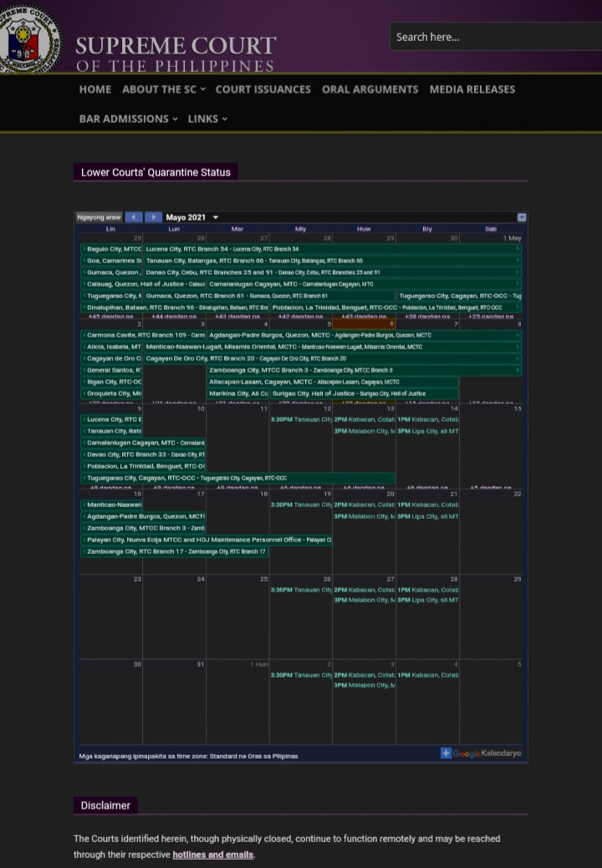Open Oral Arguments page

tap(370, 89)
